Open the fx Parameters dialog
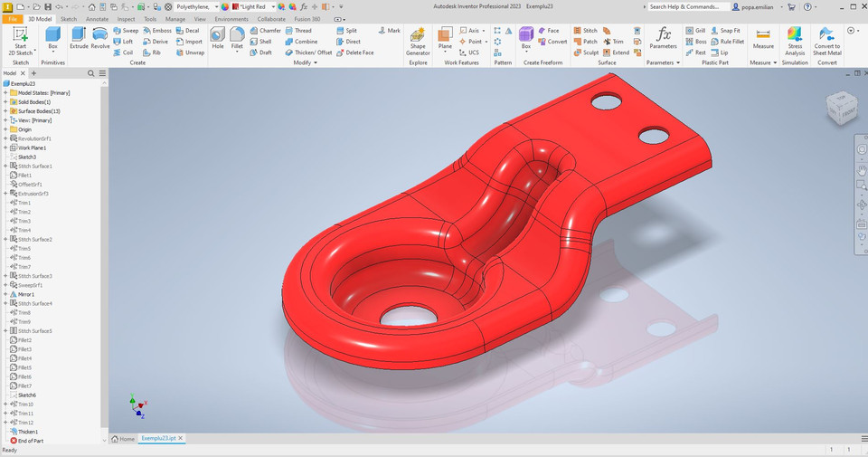The image size is (868, 457). 663,38
